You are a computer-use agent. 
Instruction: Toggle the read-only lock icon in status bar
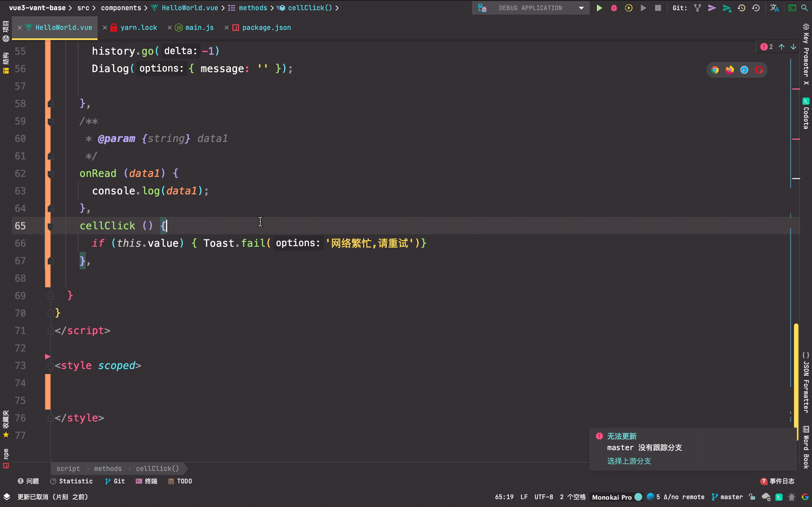tap(752, 497)
